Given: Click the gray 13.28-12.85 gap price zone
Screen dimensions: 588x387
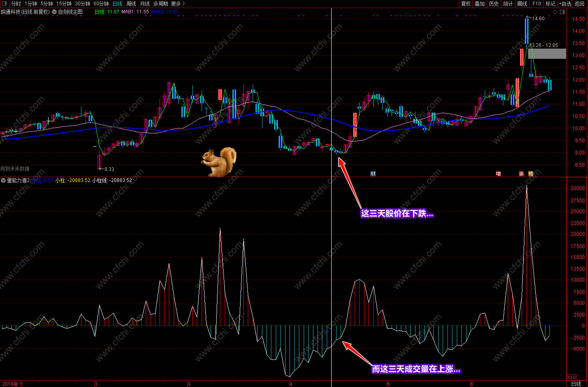Looking at the screenshot, I should [547, 53].
